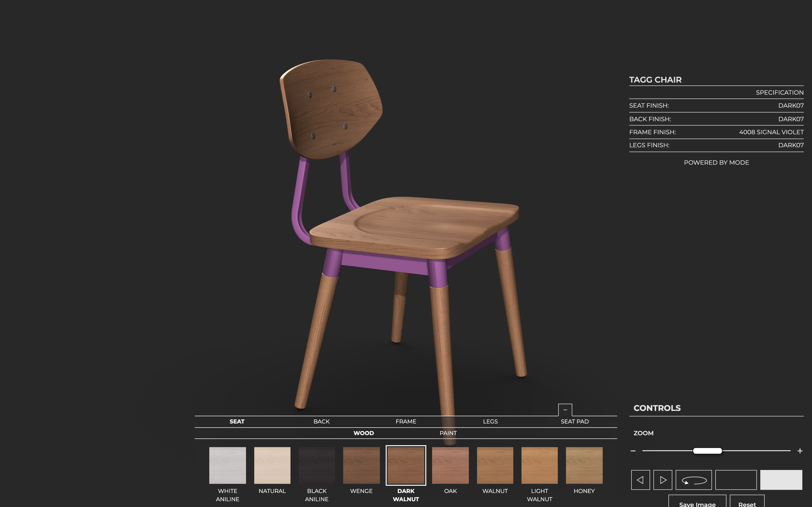Screen dimensions: 812x507
Task: Switch to the LEGS tab
Action: tap(490, 422)
